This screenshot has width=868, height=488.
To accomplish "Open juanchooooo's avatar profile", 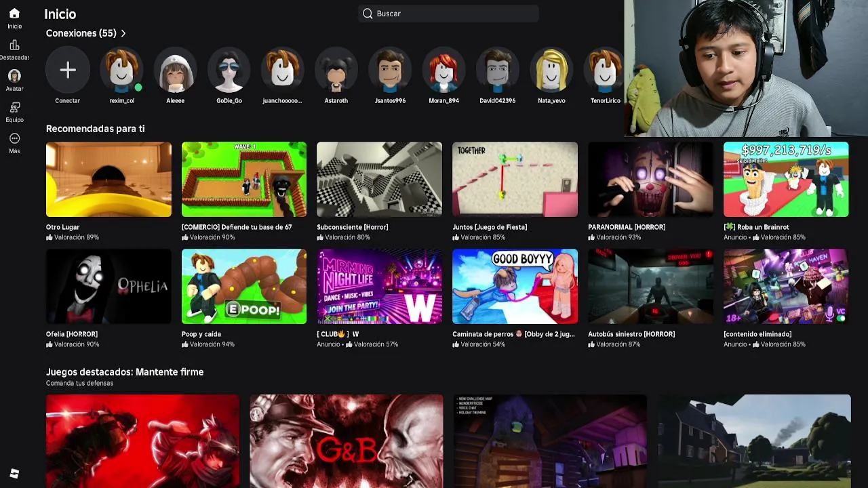I will [x=282, y=70].
